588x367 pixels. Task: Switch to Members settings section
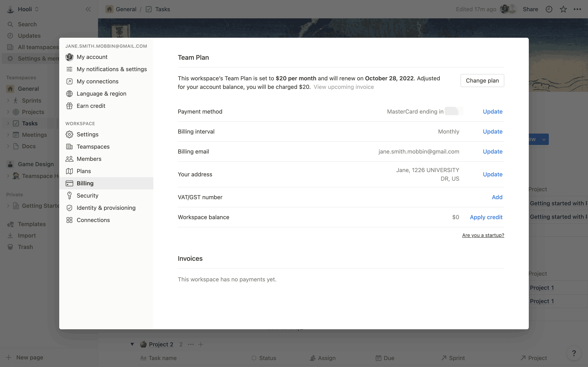coord(89,159)
